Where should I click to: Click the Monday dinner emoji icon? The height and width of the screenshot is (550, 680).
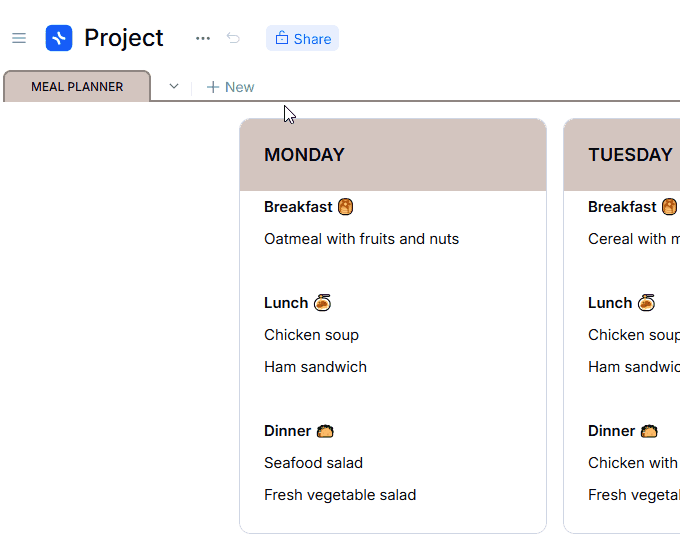pos(325,431)
